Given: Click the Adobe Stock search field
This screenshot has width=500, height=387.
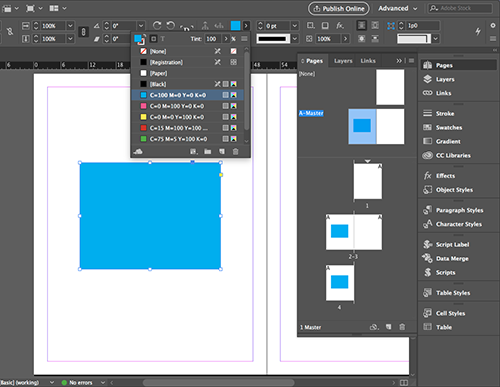Looking at the screenshot, I should 460,8.
